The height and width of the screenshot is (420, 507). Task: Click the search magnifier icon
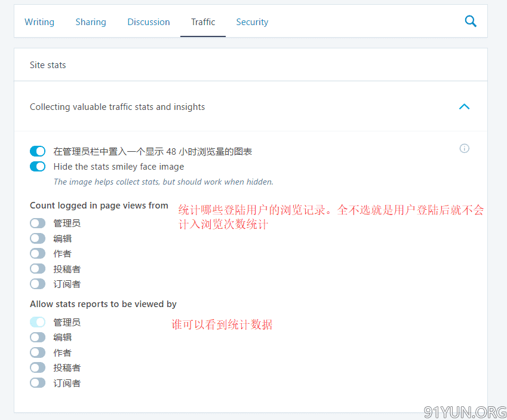[471, 22]
